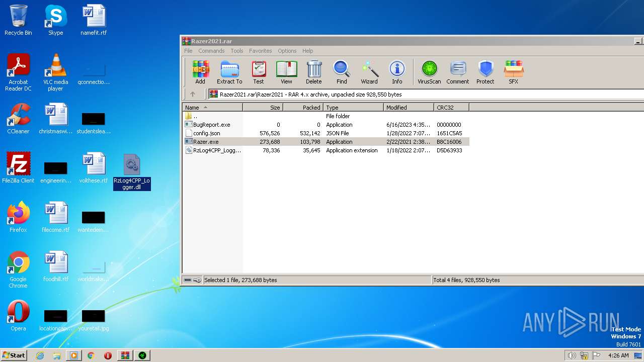This screenshot has height=362, width=644.
Task: Run the Test archive tool
Action: pyautogui.click(x=259, y=72)
